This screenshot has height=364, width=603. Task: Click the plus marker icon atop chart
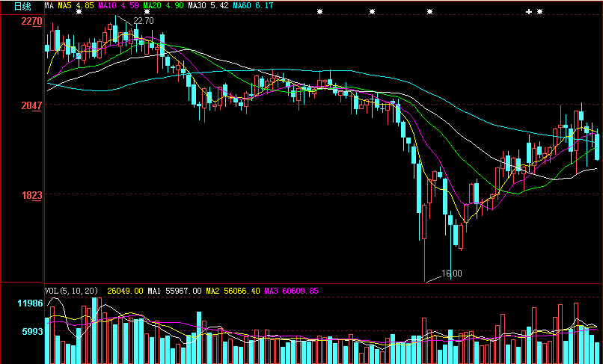pyautogui.click(x=529, y=12)
